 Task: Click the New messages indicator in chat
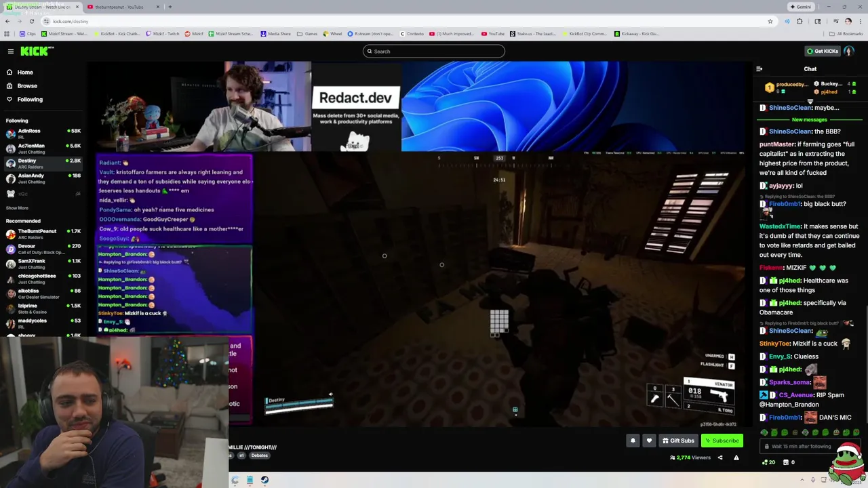click(810, 119)
